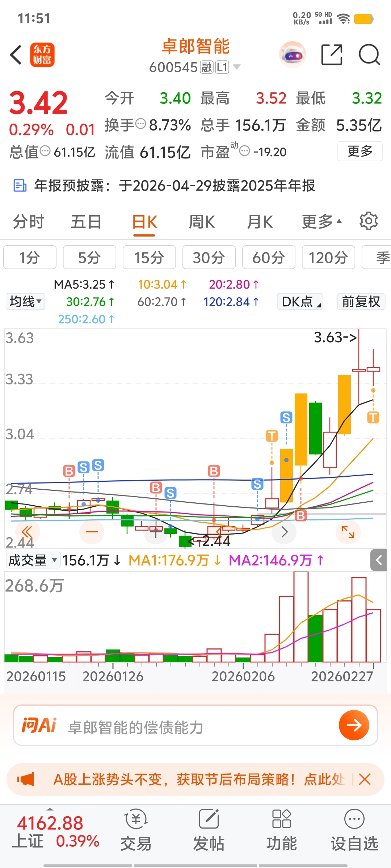391x868 pixels.
Task: Select the 季 interval button
Action: [x=377, y=257]
